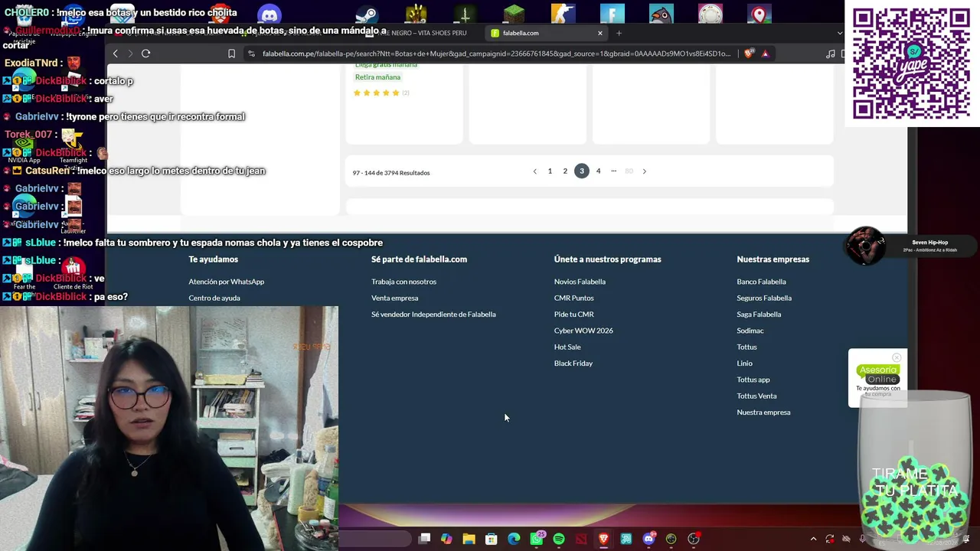
Task: Reload the Falabella page
Action: coord(145,54)
